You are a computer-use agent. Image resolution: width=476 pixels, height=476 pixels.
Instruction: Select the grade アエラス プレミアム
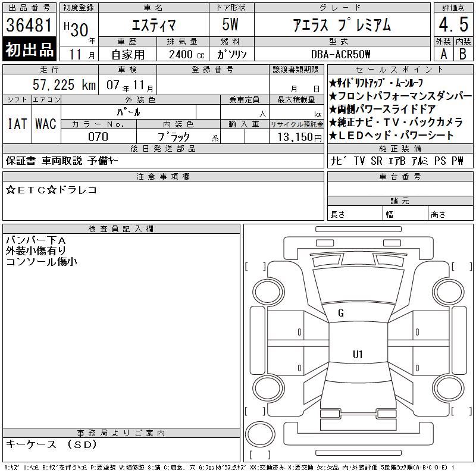342,25
